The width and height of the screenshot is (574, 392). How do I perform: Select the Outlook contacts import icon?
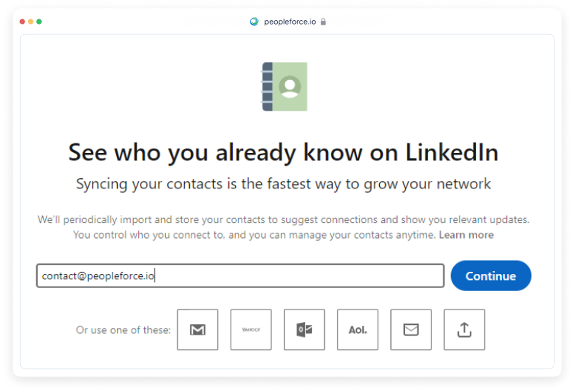(x=304, y=330)
